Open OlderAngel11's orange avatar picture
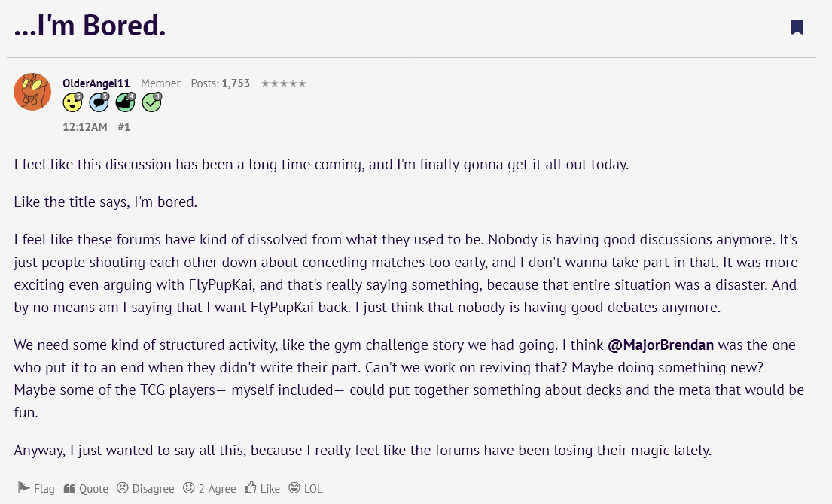Screen dimensions: 832x504 (32, 92)
